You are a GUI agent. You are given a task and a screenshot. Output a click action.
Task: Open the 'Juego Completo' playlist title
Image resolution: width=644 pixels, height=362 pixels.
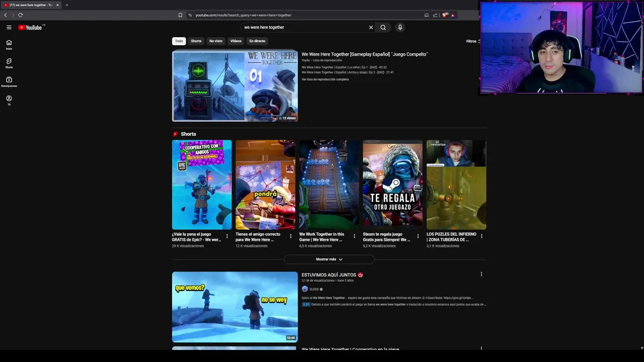point(365,54)
